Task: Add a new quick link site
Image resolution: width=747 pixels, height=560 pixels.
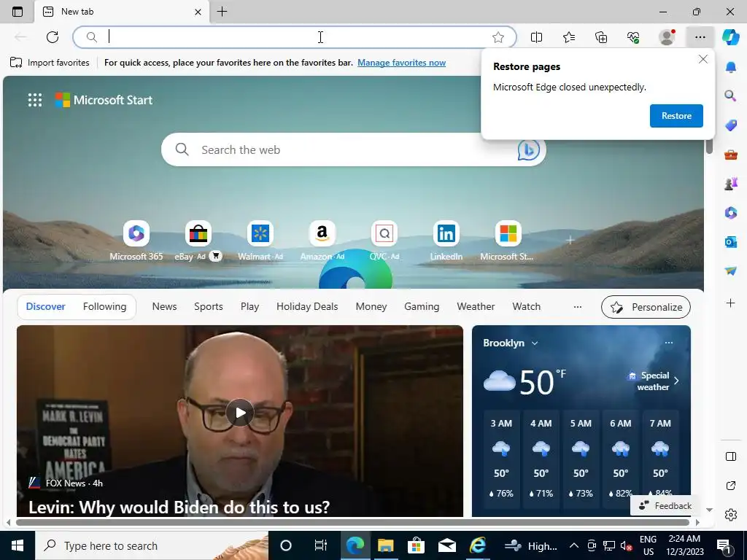Action: tap(570, 240)
